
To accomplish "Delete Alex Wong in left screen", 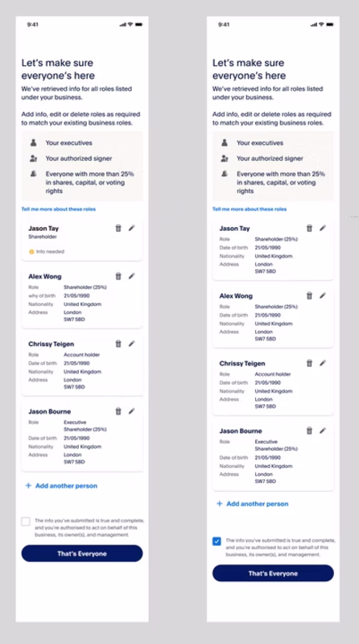I will click(118, 276).
